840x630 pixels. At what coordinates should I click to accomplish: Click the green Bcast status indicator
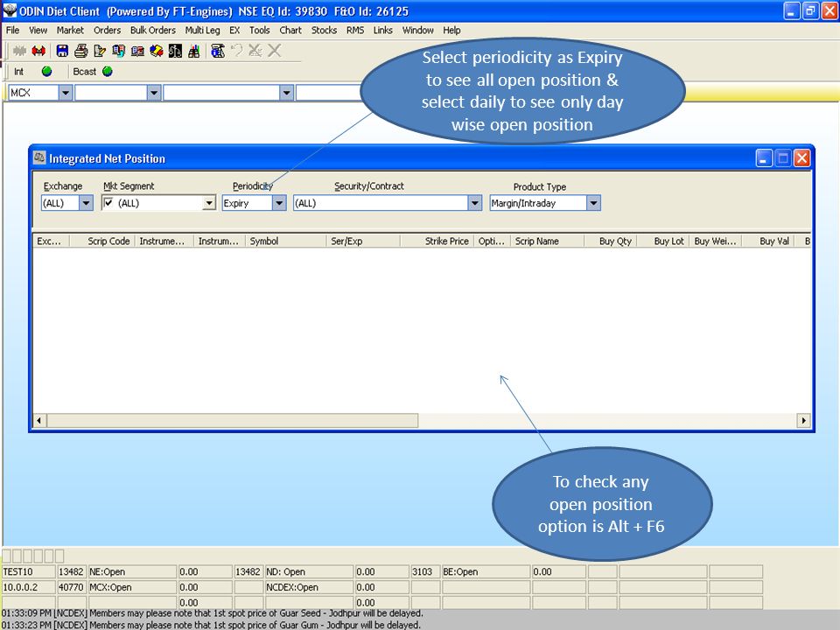click(107, 71)
